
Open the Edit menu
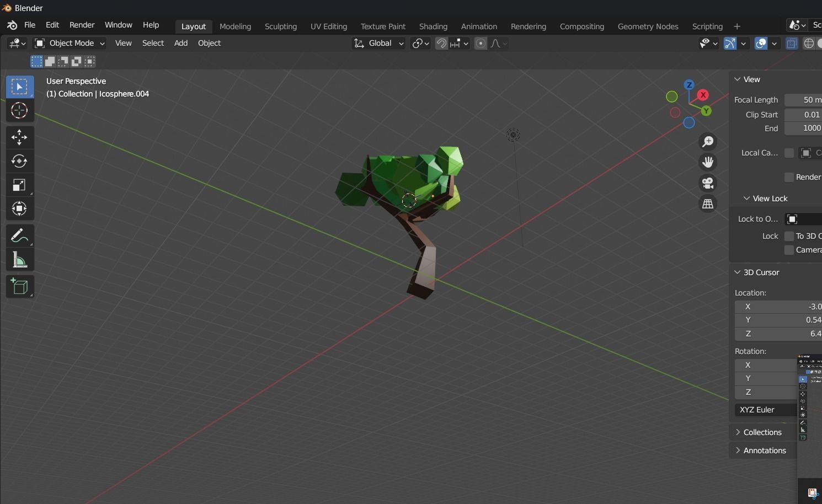click(52, 25)
